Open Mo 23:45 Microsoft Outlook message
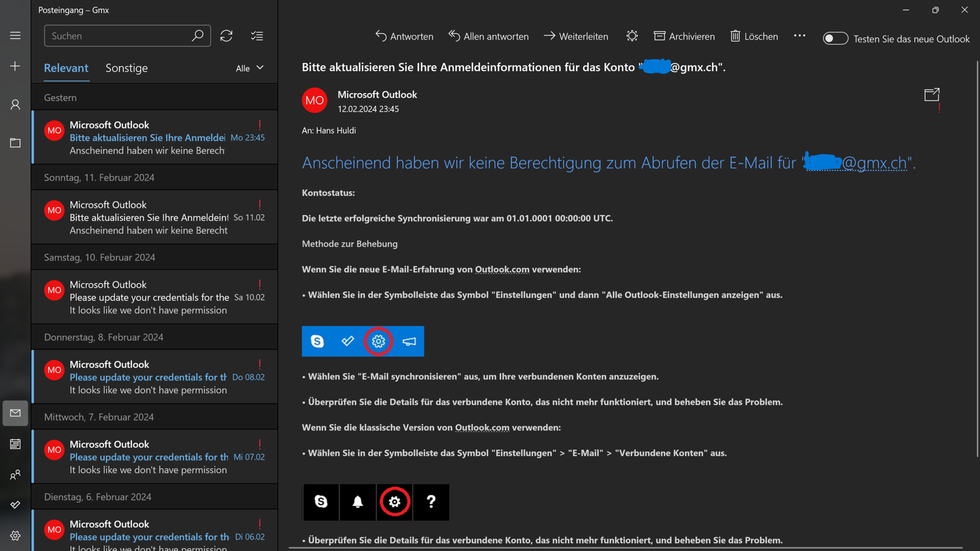Image resolution: width=980 pixels, height=551 pixels. click(154, 137)
